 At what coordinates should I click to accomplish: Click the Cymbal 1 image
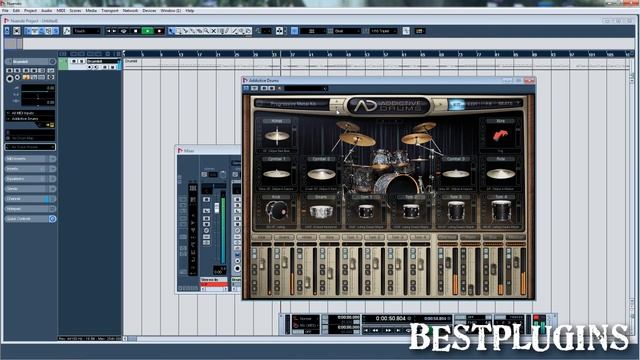[276, 174]
